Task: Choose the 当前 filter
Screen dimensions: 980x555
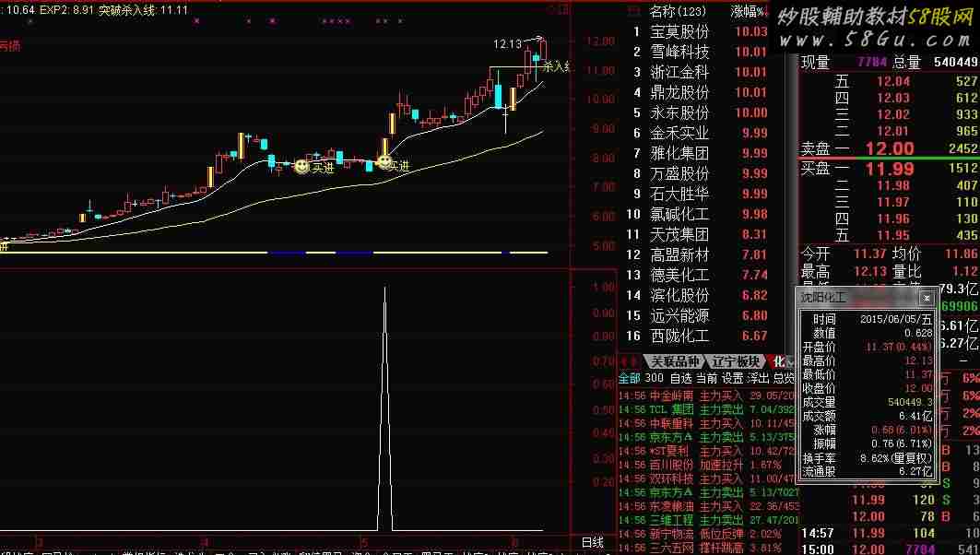Action: (x=706, y=378)
